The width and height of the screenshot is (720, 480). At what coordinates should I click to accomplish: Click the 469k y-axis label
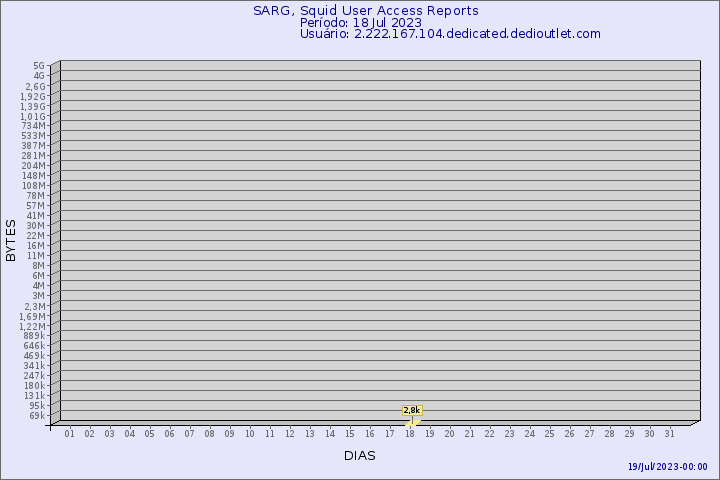click(x=34, y=356)
